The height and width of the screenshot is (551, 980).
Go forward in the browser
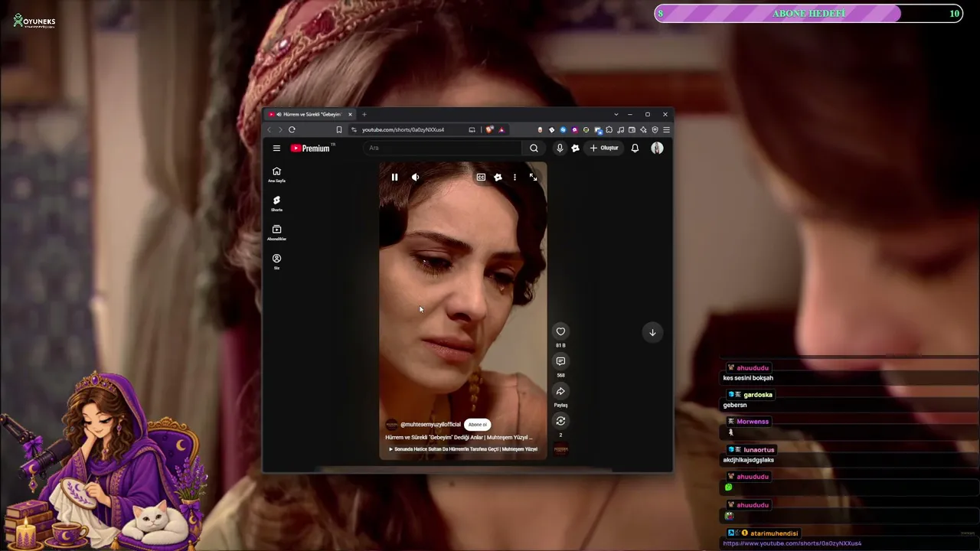tap(279, 130)
